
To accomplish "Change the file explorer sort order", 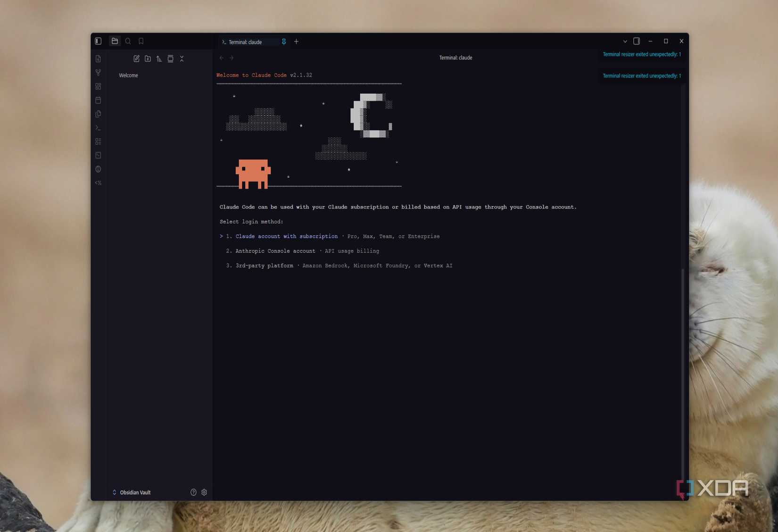I will tap(159, 58).
